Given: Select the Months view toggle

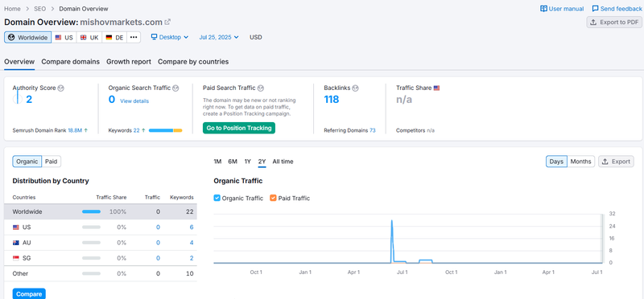Looking at the screenshot, I should pyautogui.click(x=580, y=162).
